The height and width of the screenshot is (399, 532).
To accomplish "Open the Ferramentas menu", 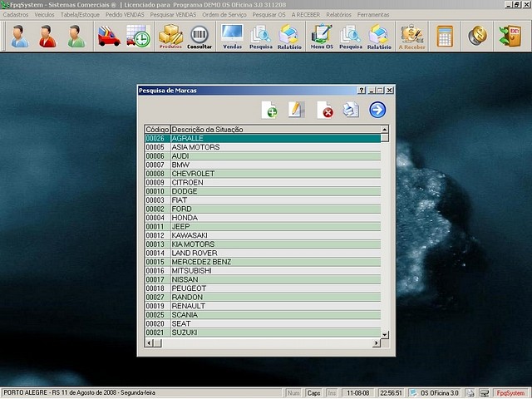I will 373,15.
